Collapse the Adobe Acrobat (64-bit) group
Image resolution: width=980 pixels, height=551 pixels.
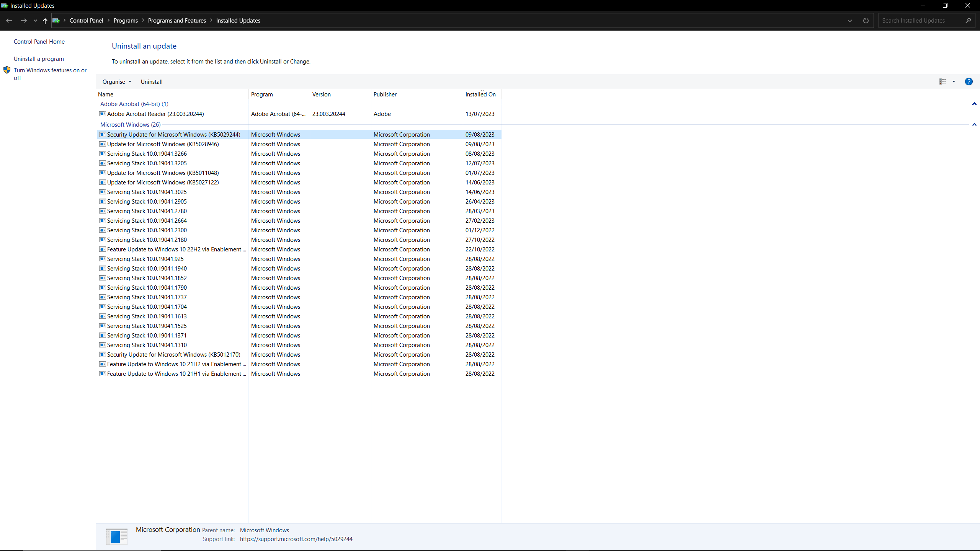974,104
